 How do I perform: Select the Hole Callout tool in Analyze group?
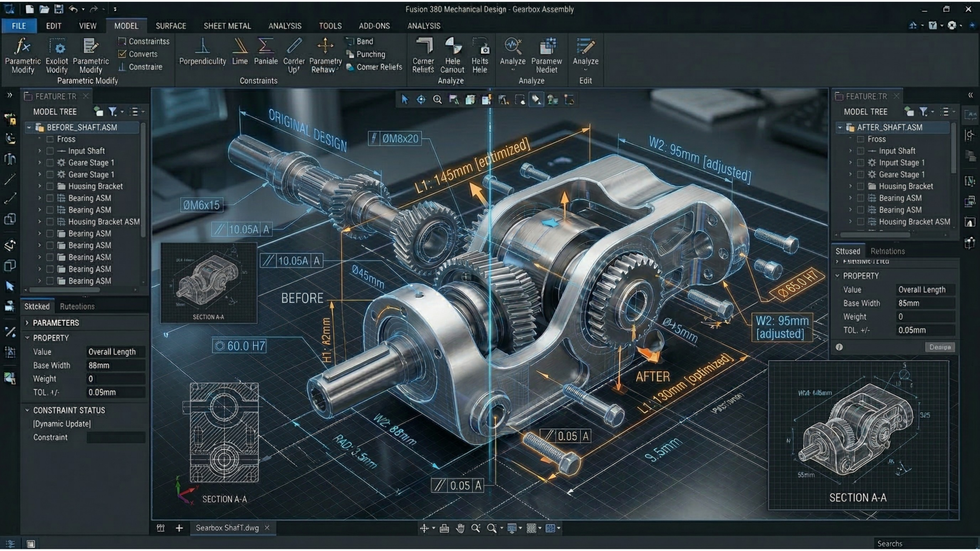[x=453, y=56]
